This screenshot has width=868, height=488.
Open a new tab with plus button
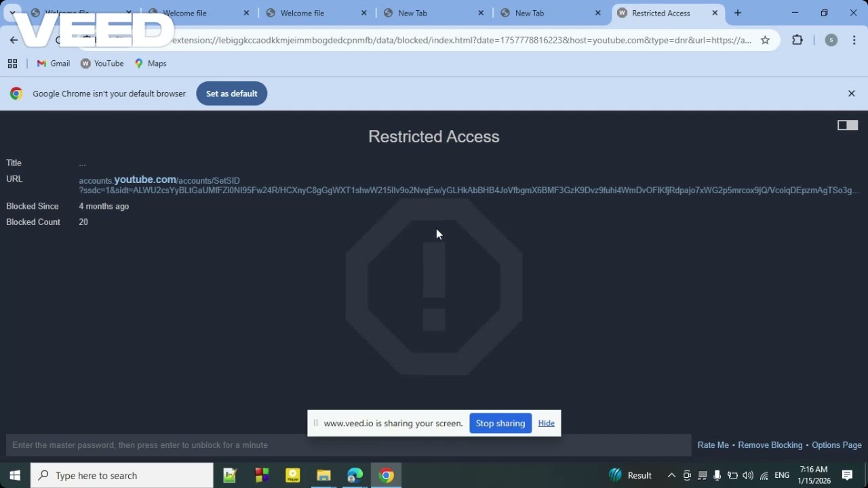738,13
